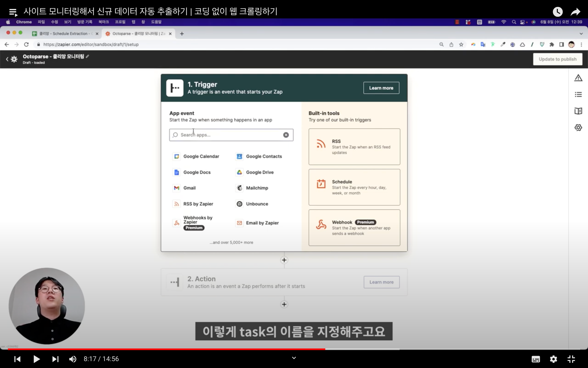Select Google Contacts app trigger
The height and width of the screenshot is (368, 588).
pos(259,156)
